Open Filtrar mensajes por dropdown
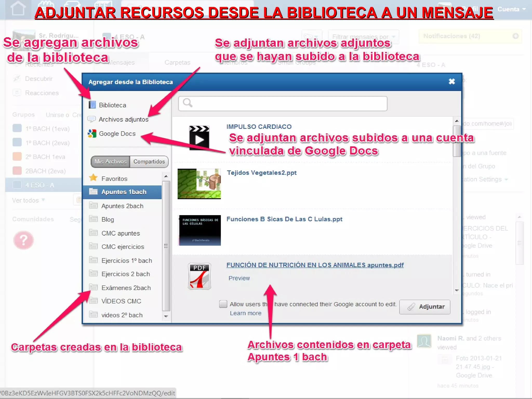532x399 pixels. point(363,37)
